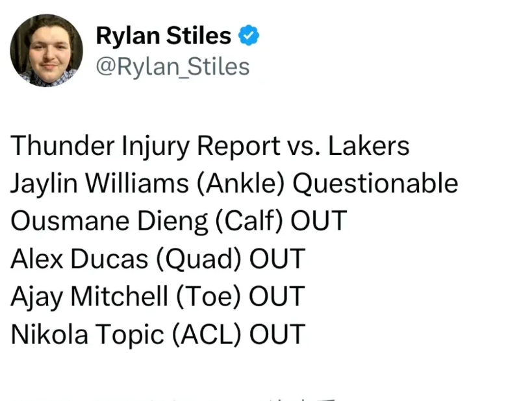
Task: Select the Ajay Mitchell (Toe) OUT line
Action: (157, 297)
